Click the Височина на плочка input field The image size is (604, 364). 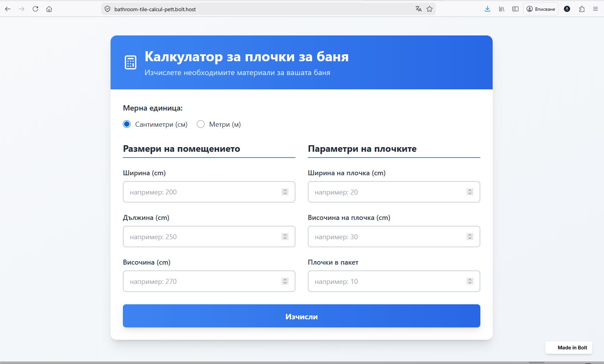(394, 237)
